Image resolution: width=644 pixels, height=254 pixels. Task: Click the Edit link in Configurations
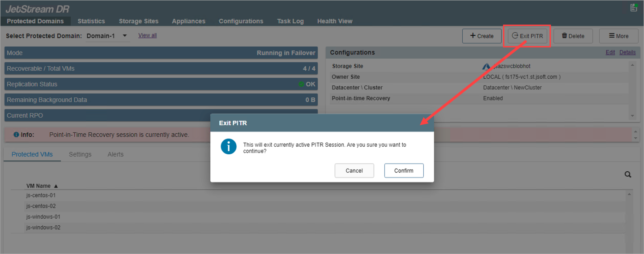pyautogui.click(x=610, y=52)
